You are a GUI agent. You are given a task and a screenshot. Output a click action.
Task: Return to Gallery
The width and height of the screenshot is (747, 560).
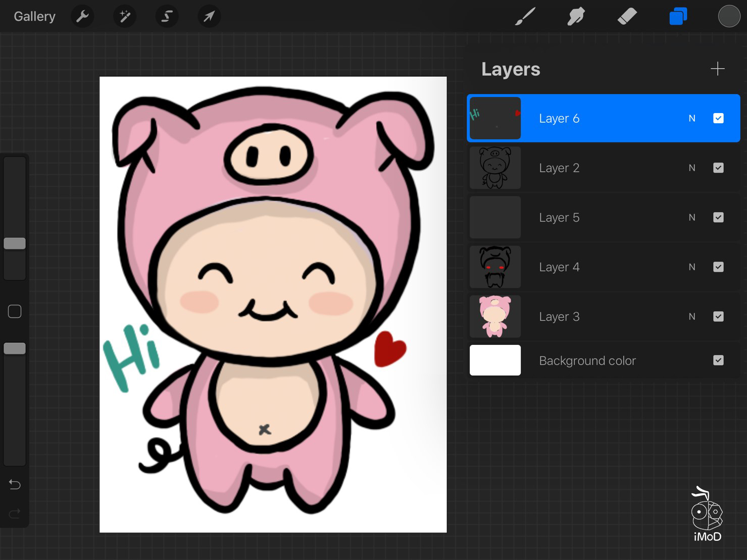tap(34, 17)
